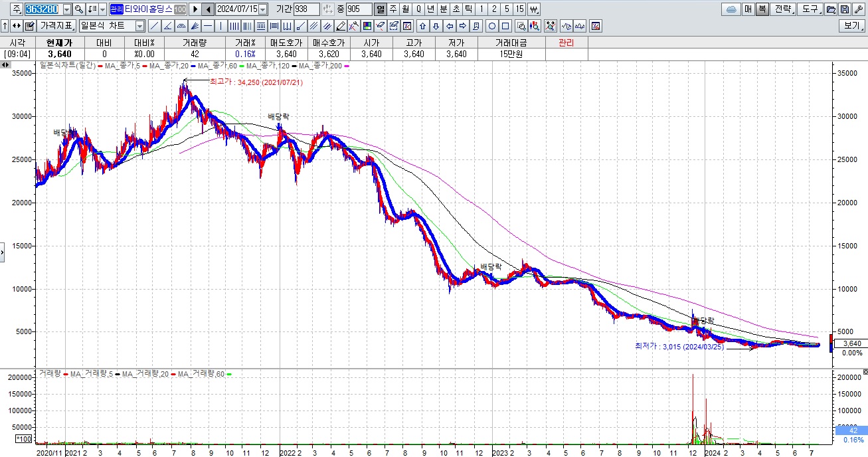Click the 5 interval button
The height and width of the screenshot is (457, 868).
[507, 9]
